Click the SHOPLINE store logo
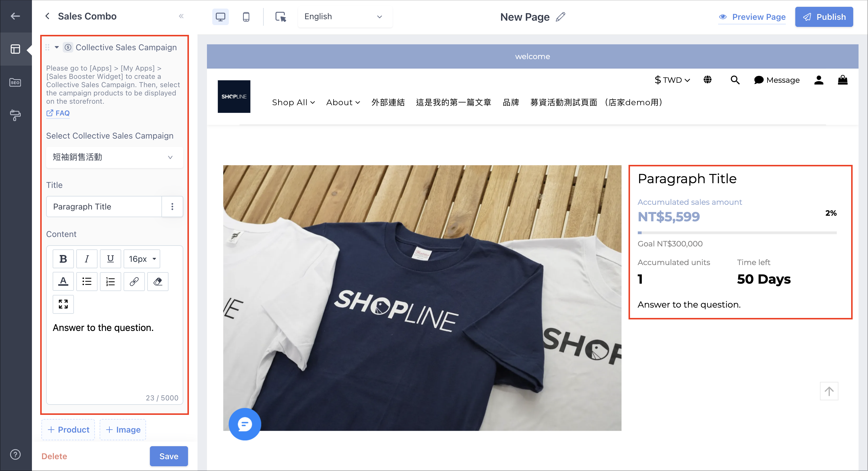 234,96
